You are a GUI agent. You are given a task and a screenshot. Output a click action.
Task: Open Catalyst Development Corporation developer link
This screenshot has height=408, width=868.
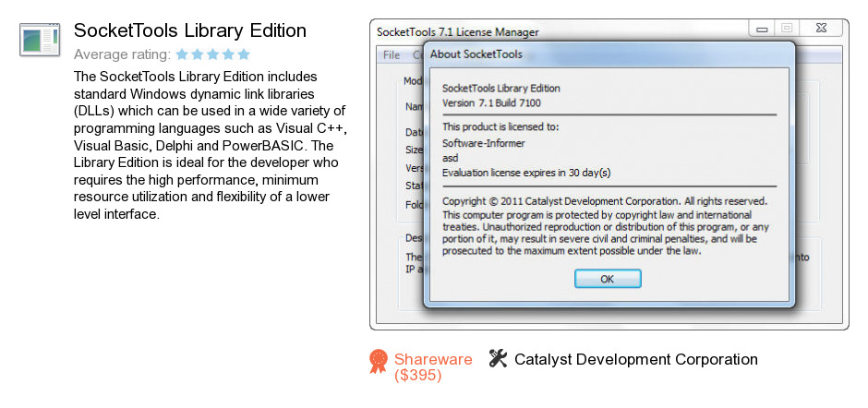636,359
